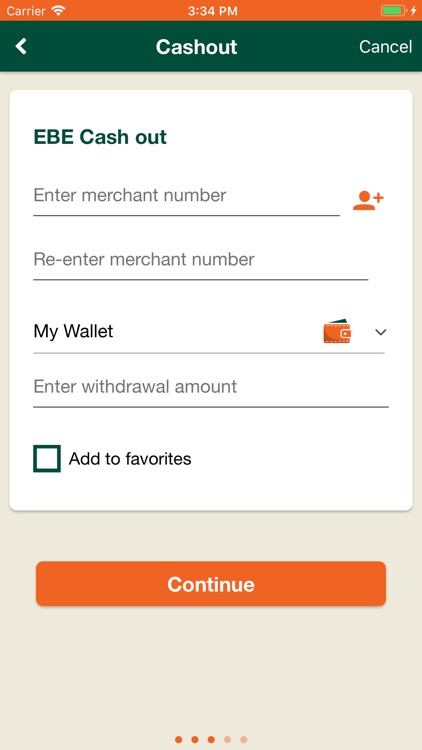The image size is (422, 750).
Task: Open the My Wallet account selector
Action: 209,331
